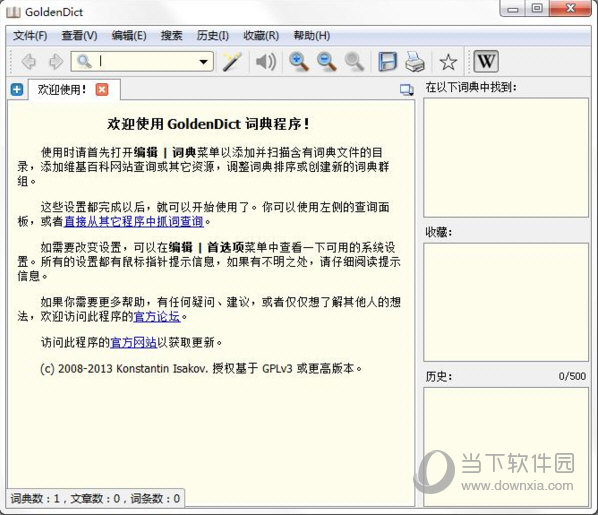
Task: Click the back navigation arrow
Action: click(29, 61)
